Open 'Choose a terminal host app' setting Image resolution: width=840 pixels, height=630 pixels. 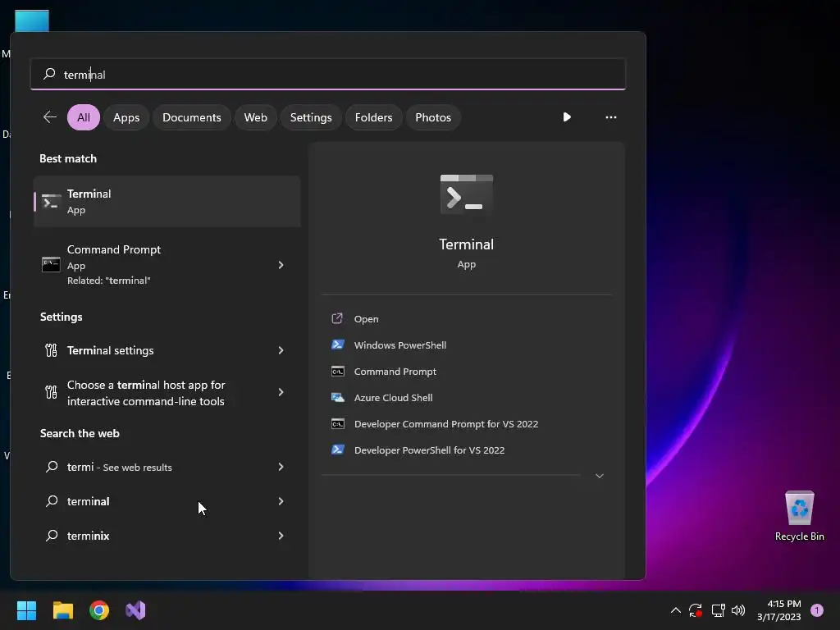167,393
